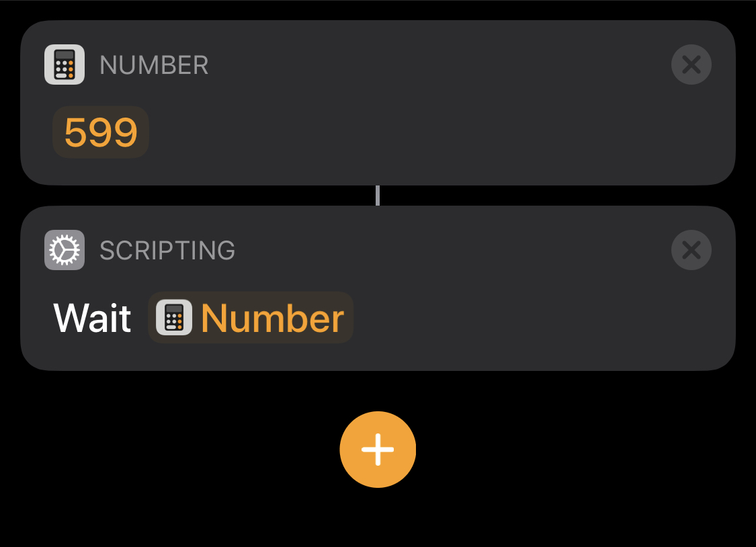This screenshot has width=756, height=547.
Task: Tap the orange plus to add an action
Action: (378, 450)
